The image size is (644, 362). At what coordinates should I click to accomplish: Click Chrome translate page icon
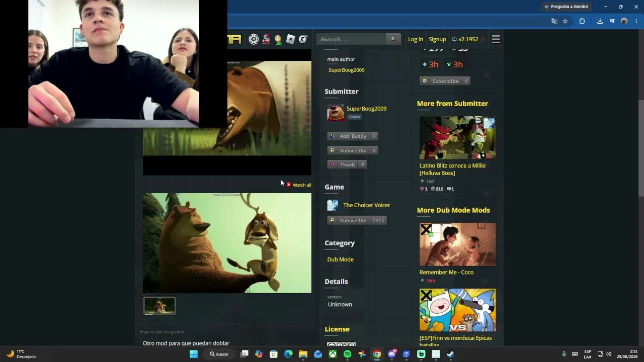point(554,21)
